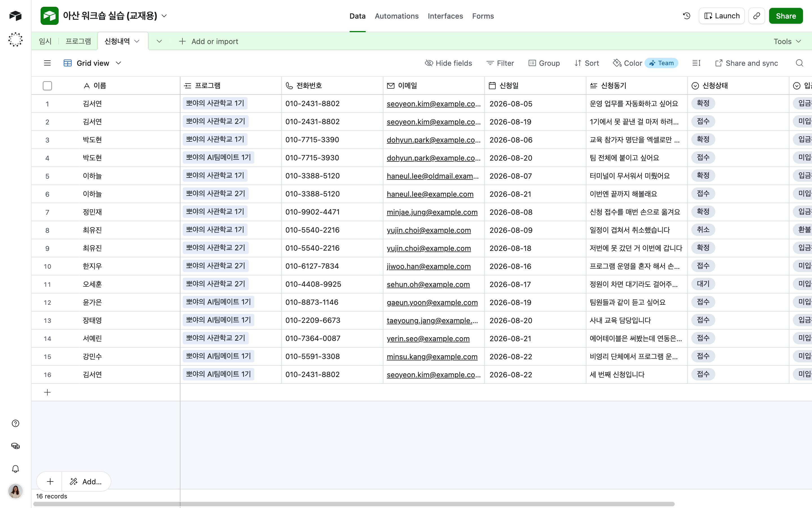Open base history clock icon

tap(687, 16)
